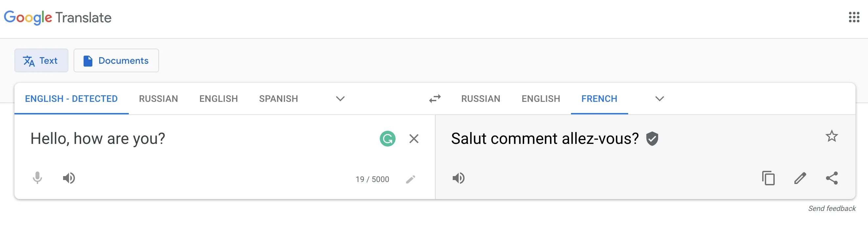
Task: Copy the translation to clipboard
Action: pyautogui.click(x=768, y=178)
